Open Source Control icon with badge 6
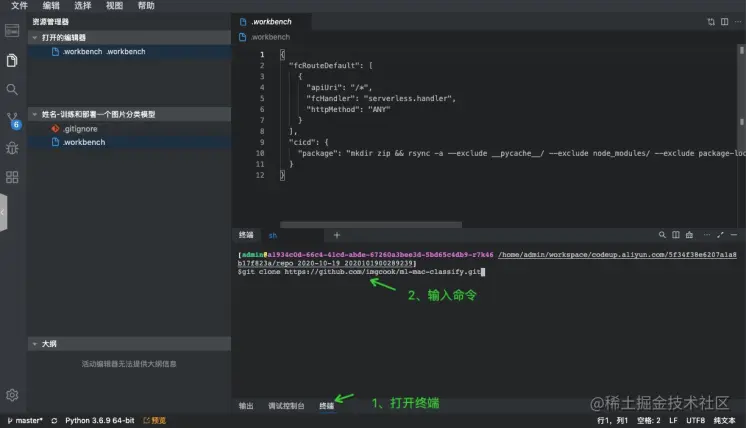The height and width of the screenshot is (428, 746). click(13, 120)
